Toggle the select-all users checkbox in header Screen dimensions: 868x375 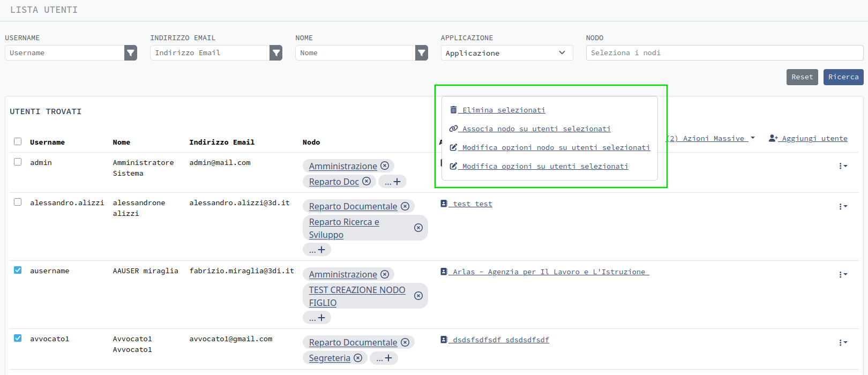[18, 141]
